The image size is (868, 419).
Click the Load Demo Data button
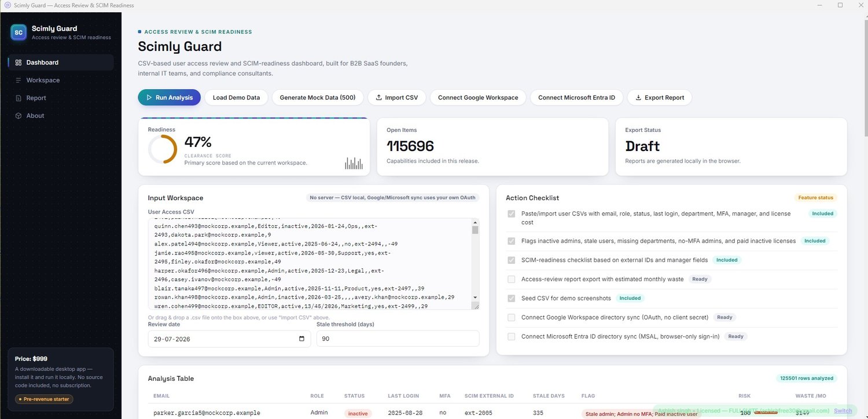point(236,98)
